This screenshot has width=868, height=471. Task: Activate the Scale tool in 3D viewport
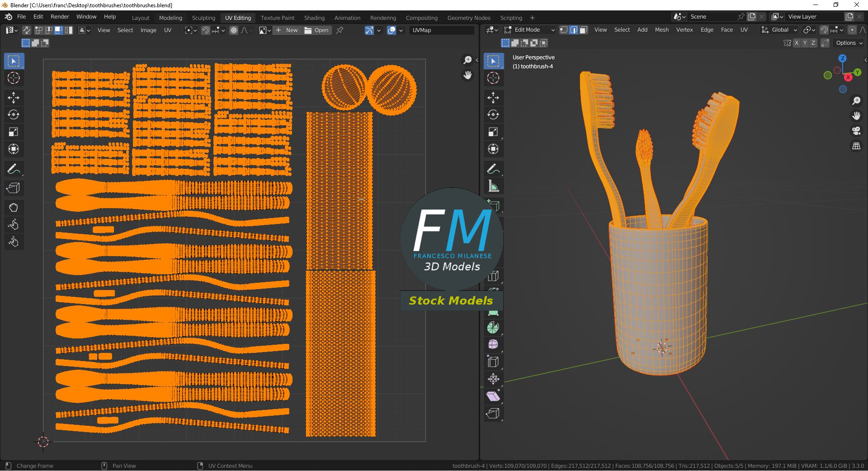point(493,132)
